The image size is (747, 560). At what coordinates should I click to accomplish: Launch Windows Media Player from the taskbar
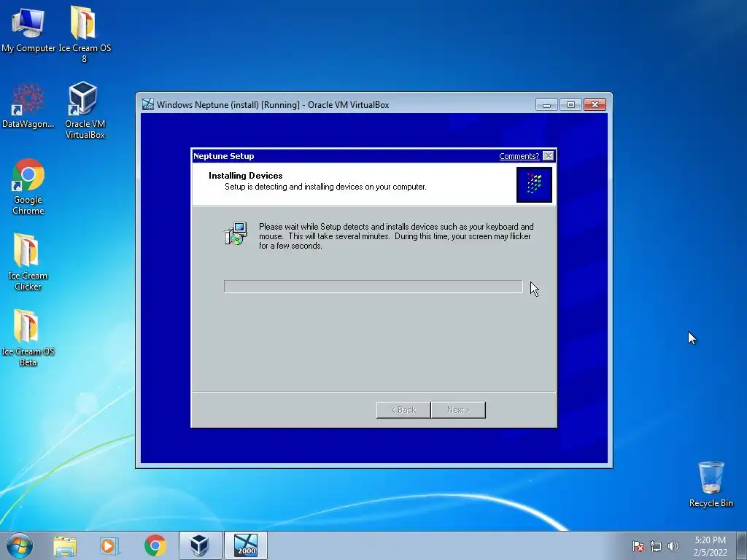pos(109,545)
